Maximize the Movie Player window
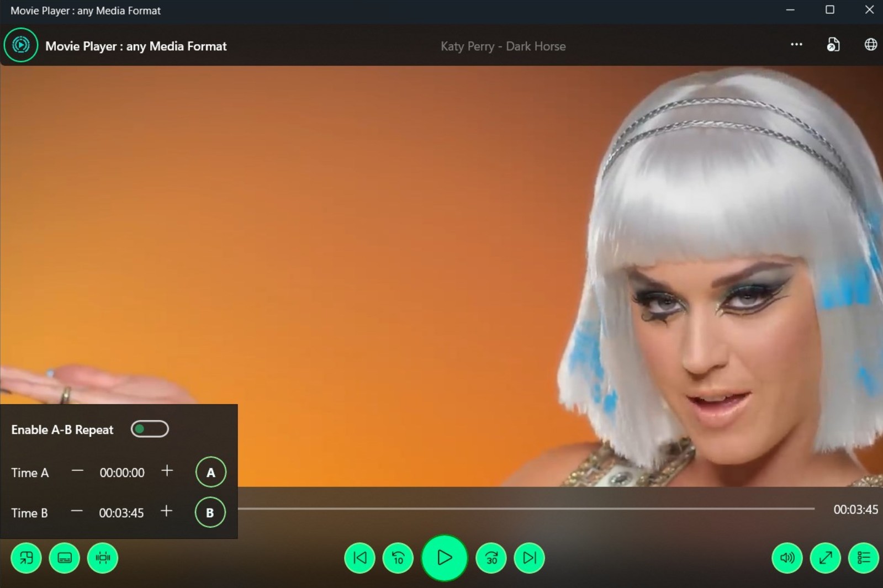 tap(829, 10)
